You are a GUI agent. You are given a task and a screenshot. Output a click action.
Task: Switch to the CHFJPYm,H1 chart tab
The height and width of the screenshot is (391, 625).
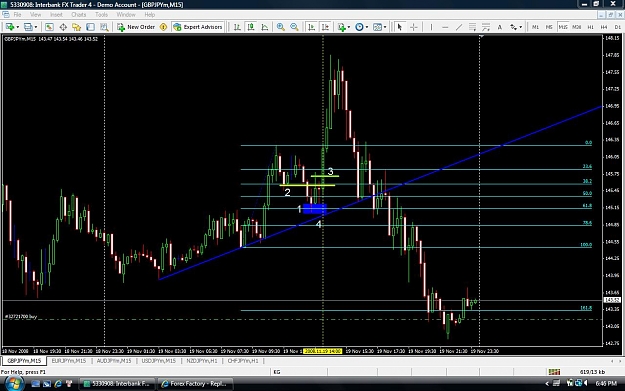coord(243,361)
